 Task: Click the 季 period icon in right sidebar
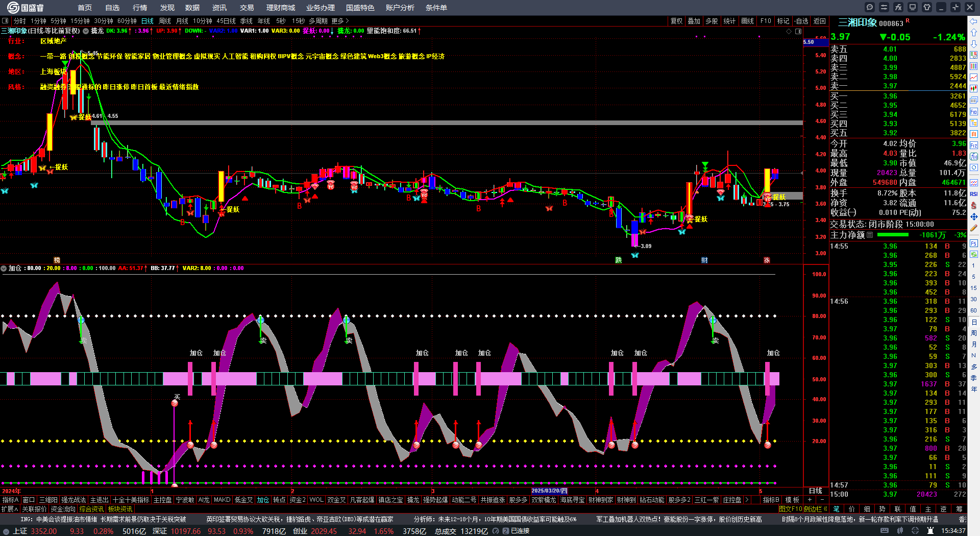coord(974,378)
